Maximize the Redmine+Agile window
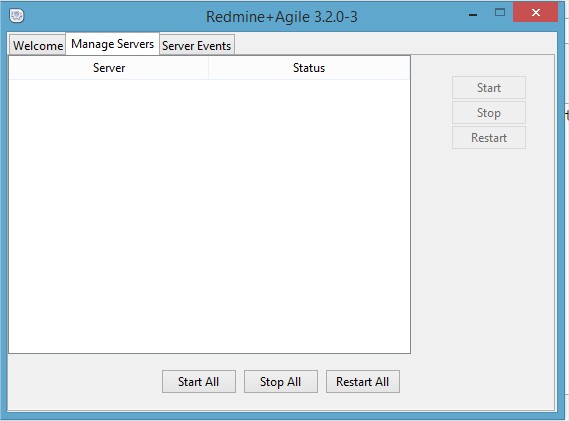 pyautogui.click(x=500, y=13)
